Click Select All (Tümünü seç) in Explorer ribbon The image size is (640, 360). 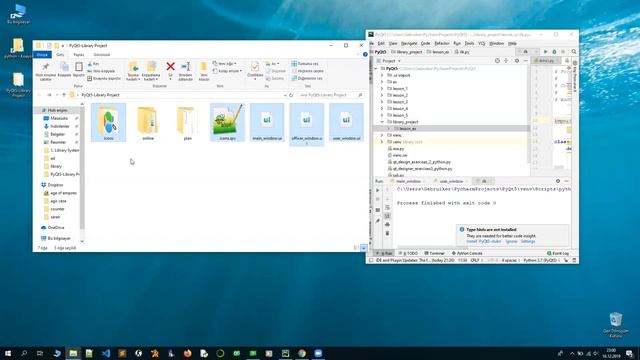coord(305,64)
